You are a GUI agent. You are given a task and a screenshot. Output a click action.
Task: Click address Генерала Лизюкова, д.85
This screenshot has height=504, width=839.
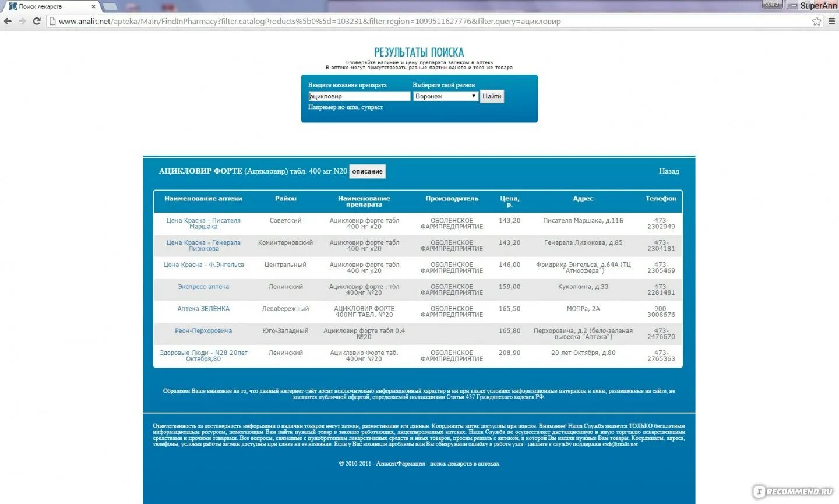pos(583,243)
